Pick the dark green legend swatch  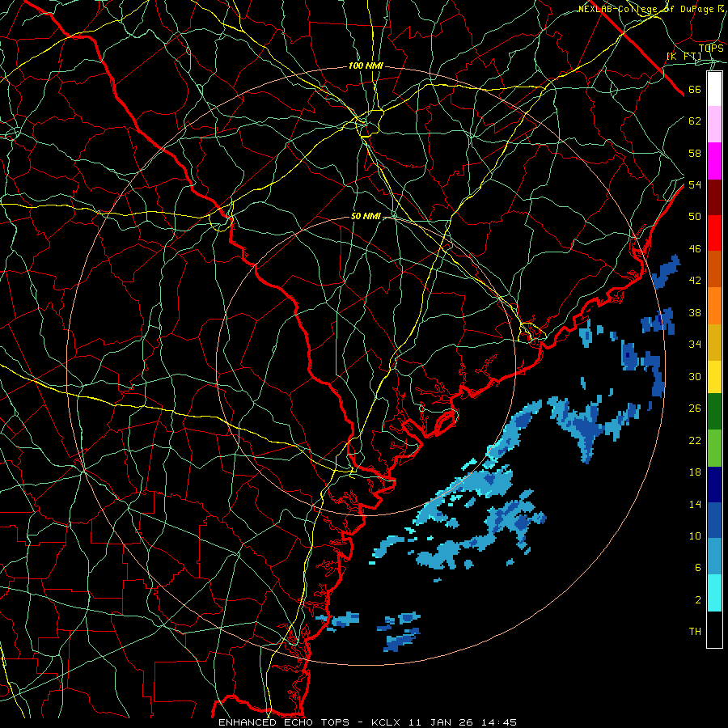click(x=714, y=412)
